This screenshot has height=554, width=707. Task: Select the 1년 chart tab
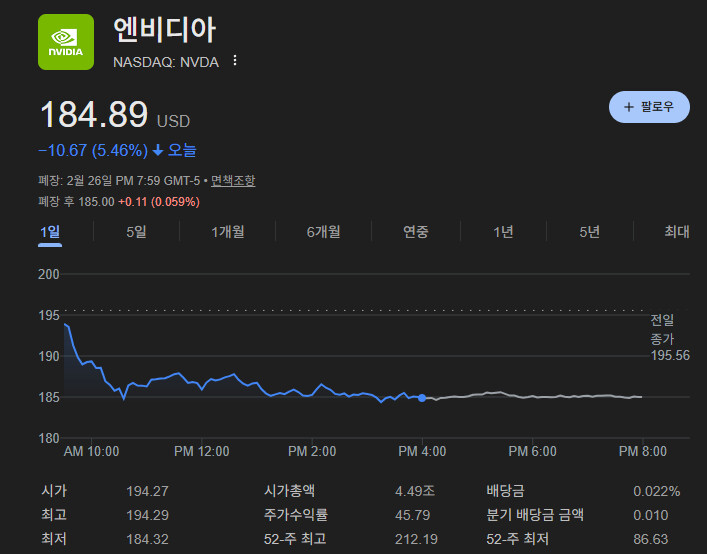pos(503,232)
